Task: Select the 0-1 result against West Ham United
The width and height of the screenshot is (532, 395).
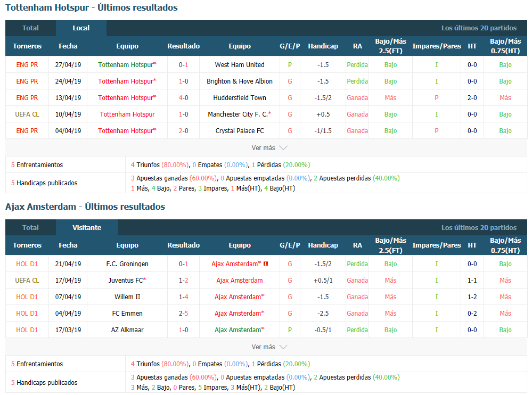Action: [x=184, y=65]
